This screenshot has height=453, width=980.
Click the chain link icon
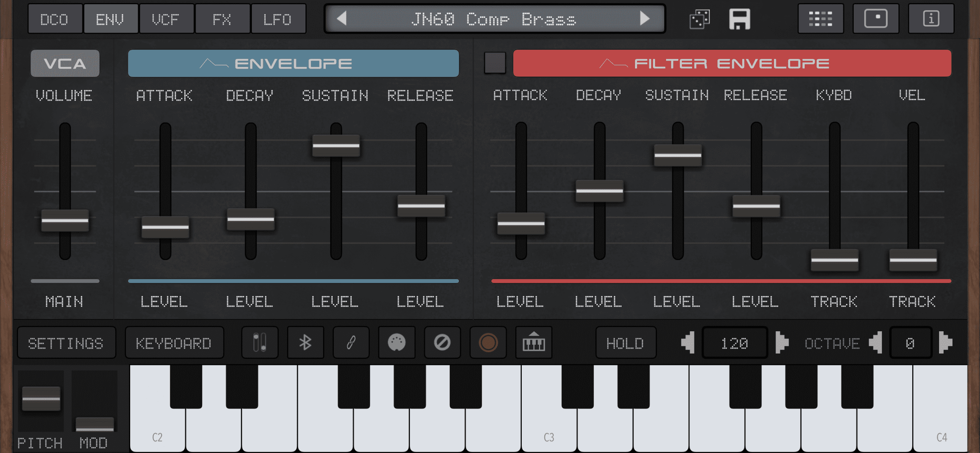pyautogui.click(x=351, y=342)
